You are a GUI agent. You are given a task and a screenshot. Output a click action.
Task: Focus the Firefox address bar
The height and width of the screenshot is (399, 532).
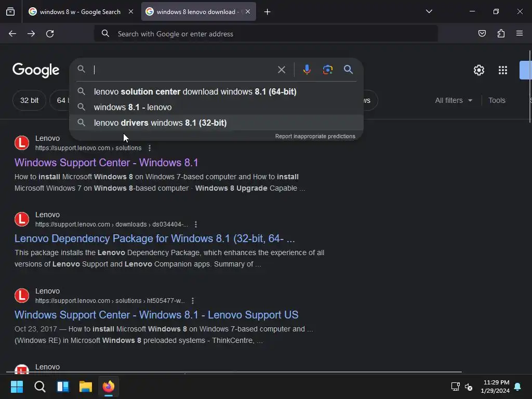pyautogui.click(x=265, y=34)
